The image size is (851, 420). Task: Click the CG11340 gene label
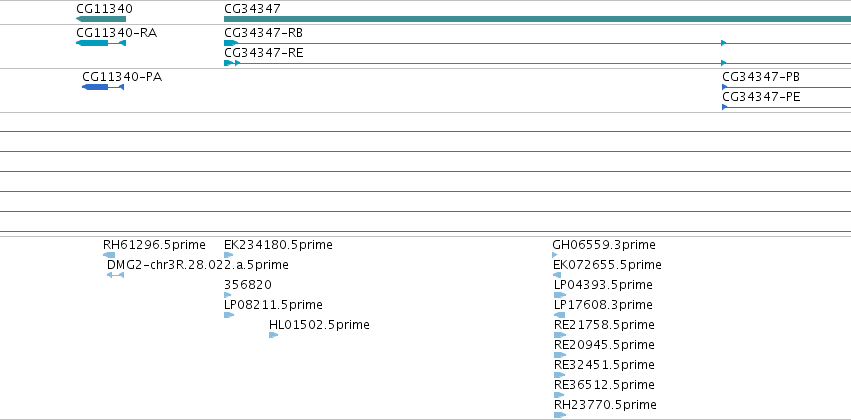pos(104,9)
